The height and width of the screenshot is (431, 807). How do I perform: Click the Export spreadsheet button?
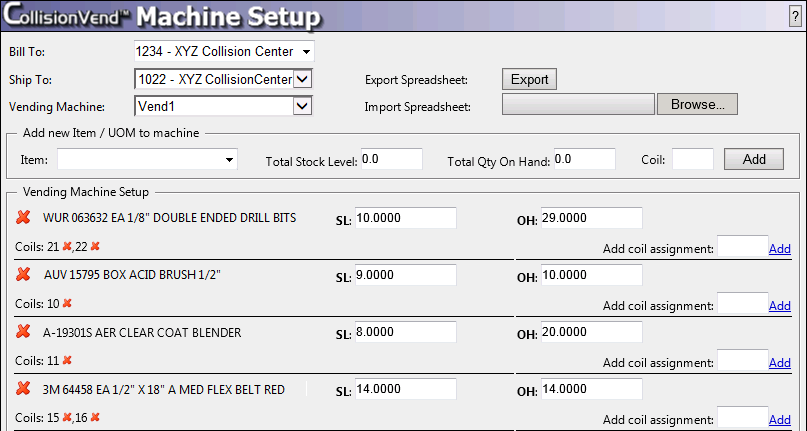point(529,79)
